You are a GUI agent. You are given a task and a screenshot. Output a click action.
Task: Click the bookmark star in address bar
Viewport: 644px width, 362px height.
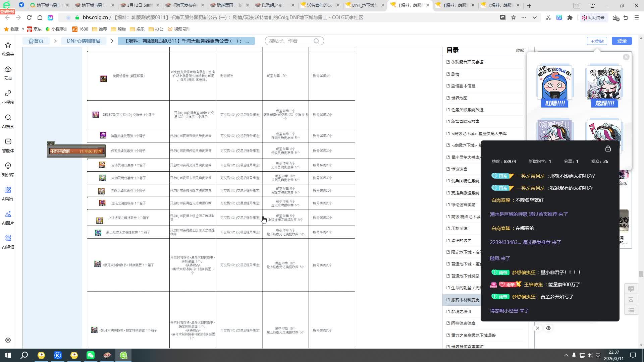[x=513, y=17]
